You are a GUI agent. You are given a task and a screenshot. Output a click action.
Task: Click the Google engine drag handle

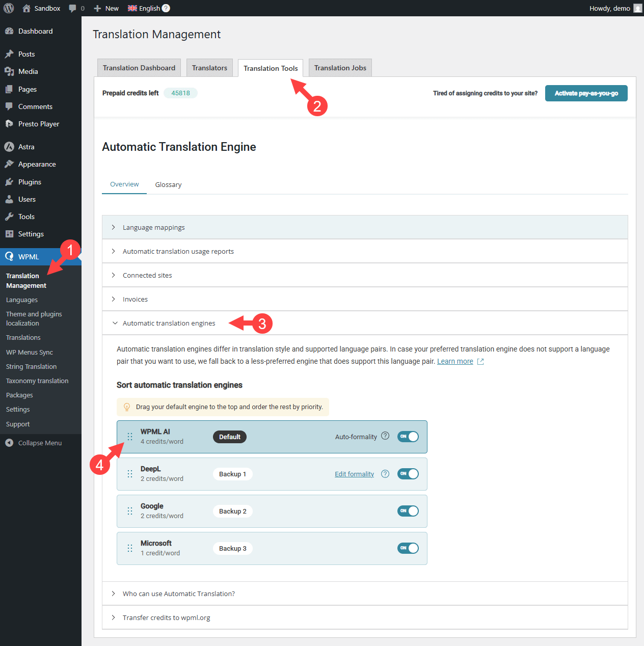click(130, 511)
